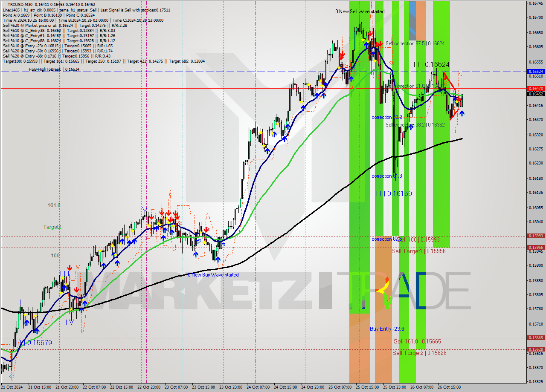Select the 'Sell 161.8 | 0.15665' label
This screenshot has width=546, height=392.
417,341
